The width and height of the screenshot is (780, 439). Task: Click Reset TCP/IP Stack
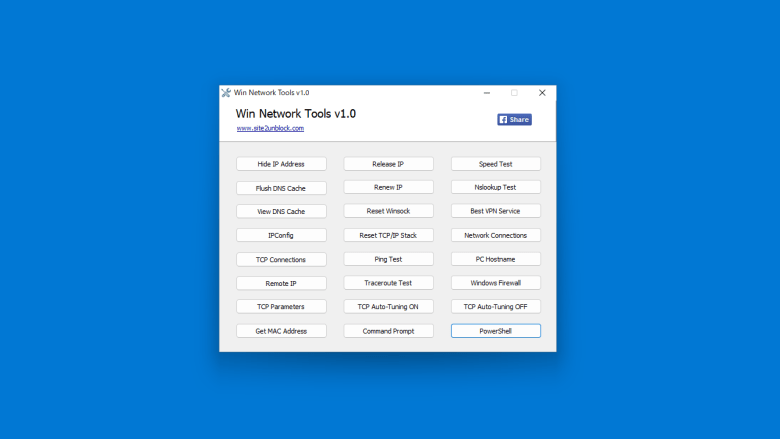click(x=389, y=235)
